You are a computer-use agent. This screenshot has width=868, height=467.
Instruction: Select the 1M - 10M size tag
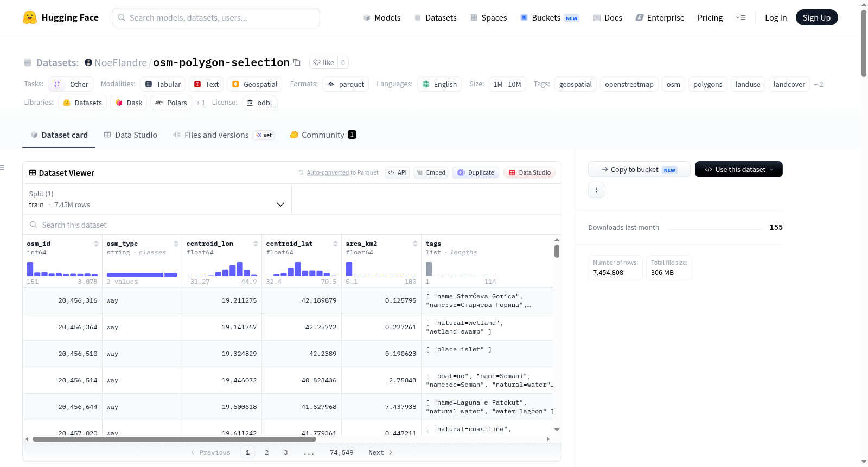coord(507,84)
